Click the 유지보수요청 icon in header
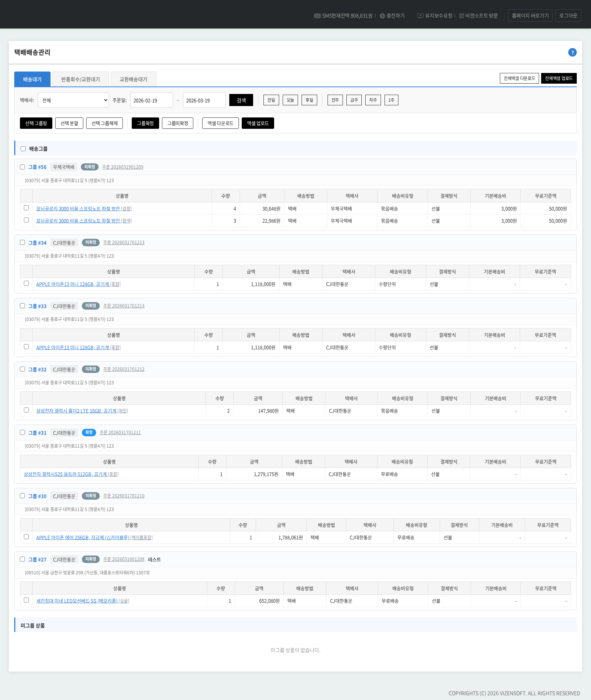Viewport: 591px width, 700px height. [x=420, y=16]
